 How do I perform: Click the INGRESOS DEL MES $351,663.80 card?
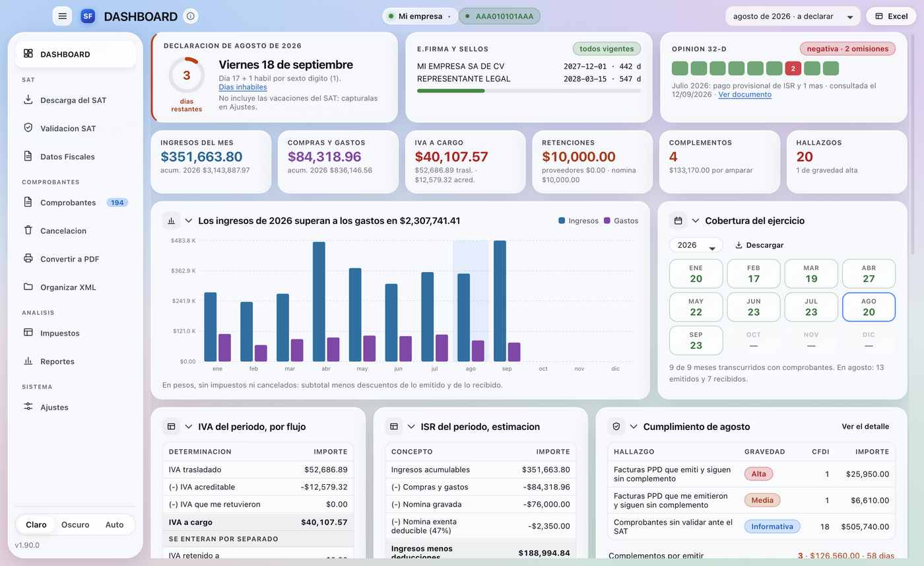pyautogui.click(x=211, y=162)
